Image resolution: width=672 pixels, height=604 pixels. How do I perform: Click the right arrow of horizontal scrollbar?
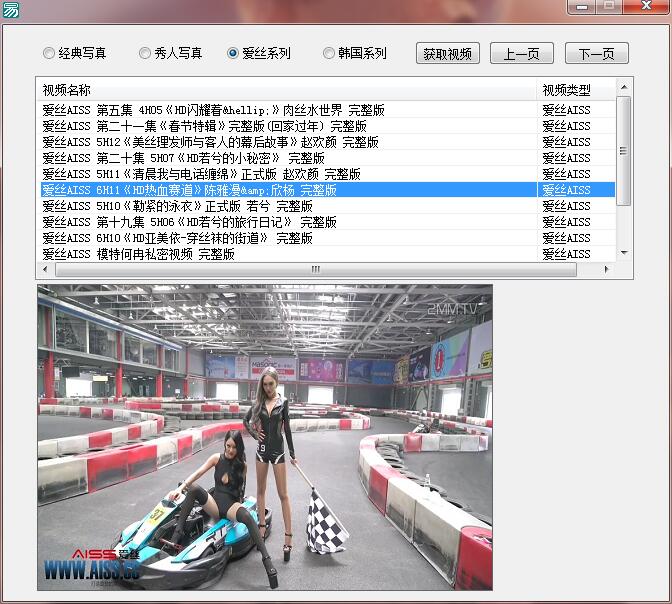coord(606,269)
